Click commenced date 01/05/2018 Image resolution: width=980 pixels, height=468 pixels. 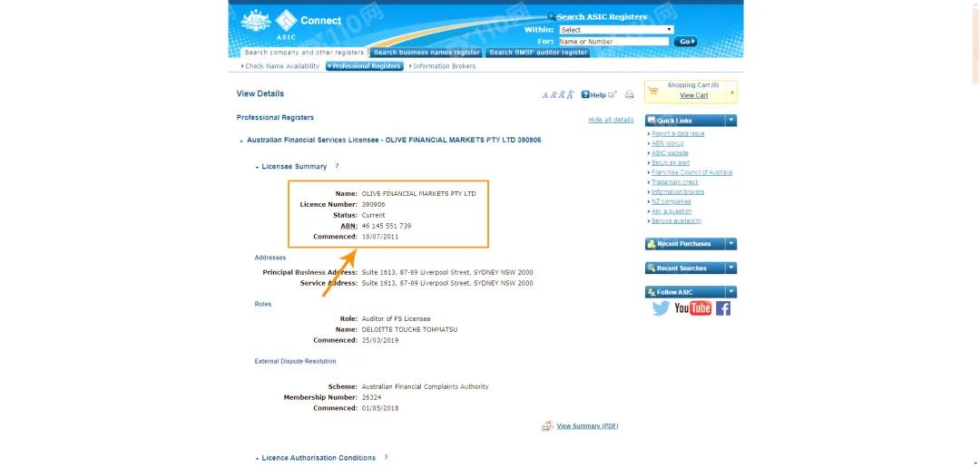pos(380,408)
